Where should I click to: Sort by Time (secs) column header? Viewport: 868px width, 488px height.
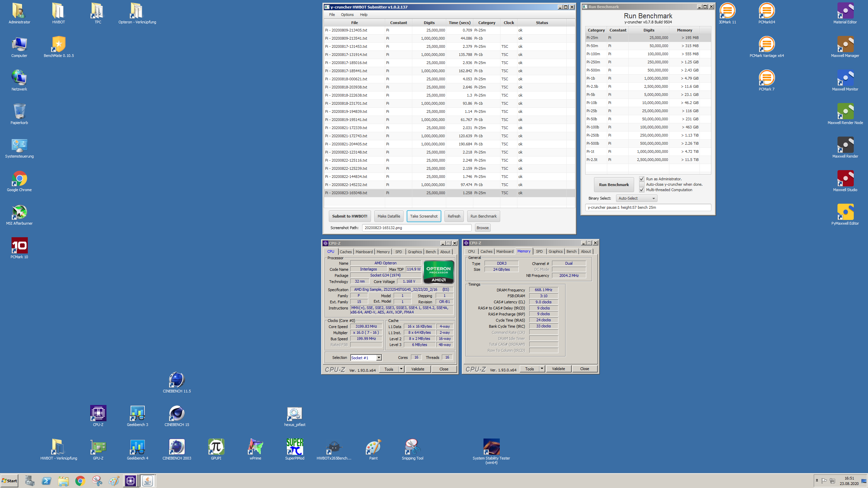tap(459, 23)
